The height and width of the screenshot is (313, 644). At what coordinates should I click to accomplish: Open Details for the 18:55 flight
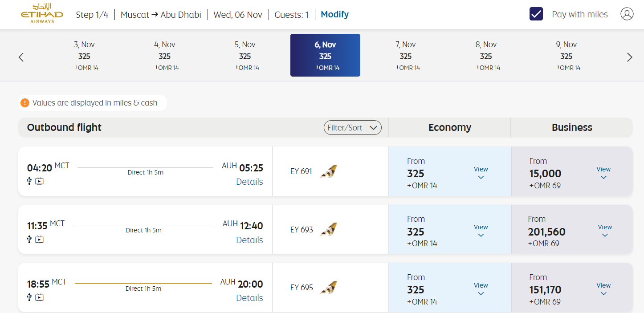(x=249, y=298)
